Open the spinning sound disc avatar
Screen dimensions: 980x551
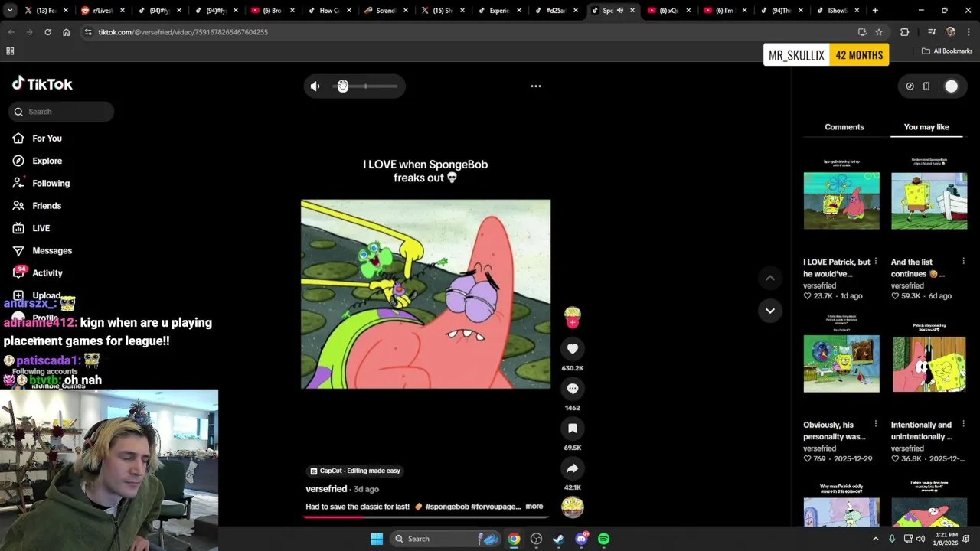coord(573,507)
